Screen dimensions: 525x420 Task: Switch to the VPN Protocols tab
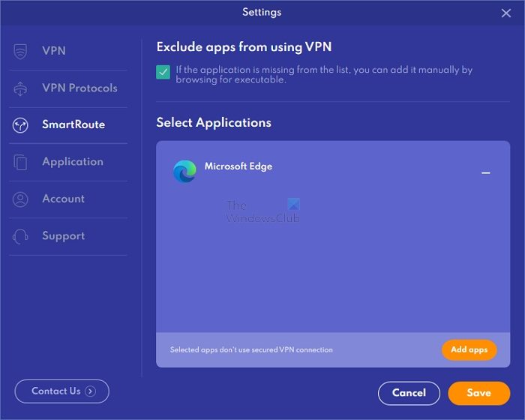click(x=79, y=88)
